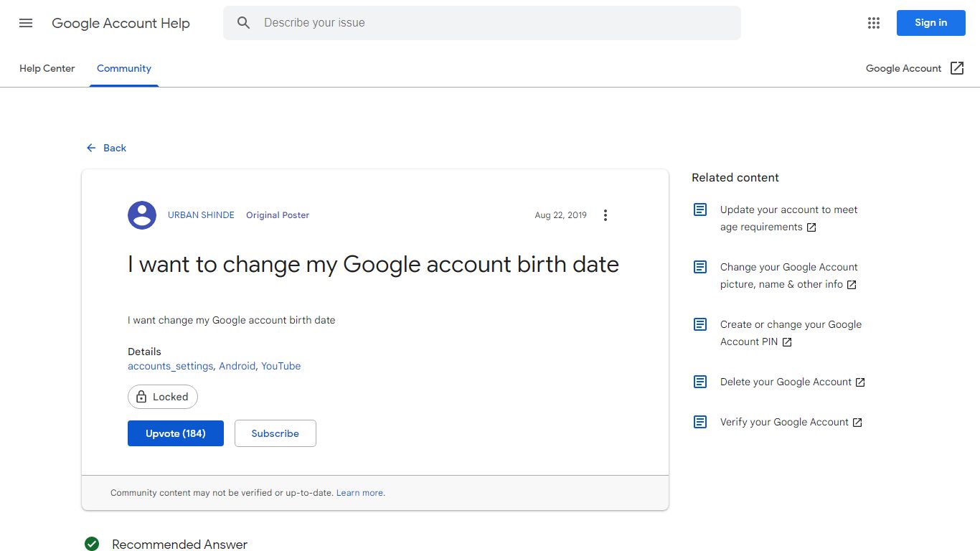Viewport: 980px width, 551px height.
Task: Open the post's three-dot options menu
Action: point(606,215)
